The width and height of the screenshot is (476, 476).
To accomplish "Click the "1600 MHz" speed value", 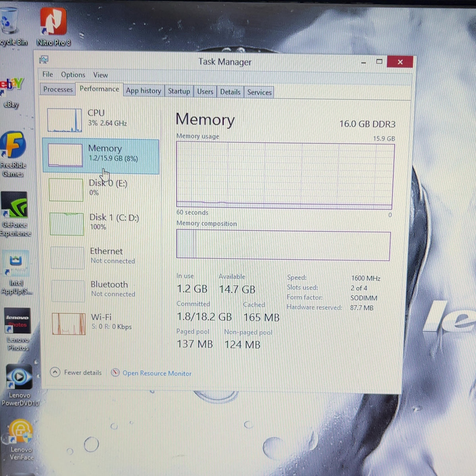I will [x=366, y=278].
